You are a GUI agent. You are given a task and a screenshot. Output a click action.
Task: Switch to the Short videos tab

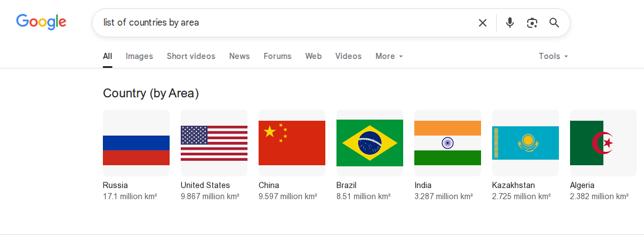click(x=191, y=56)
